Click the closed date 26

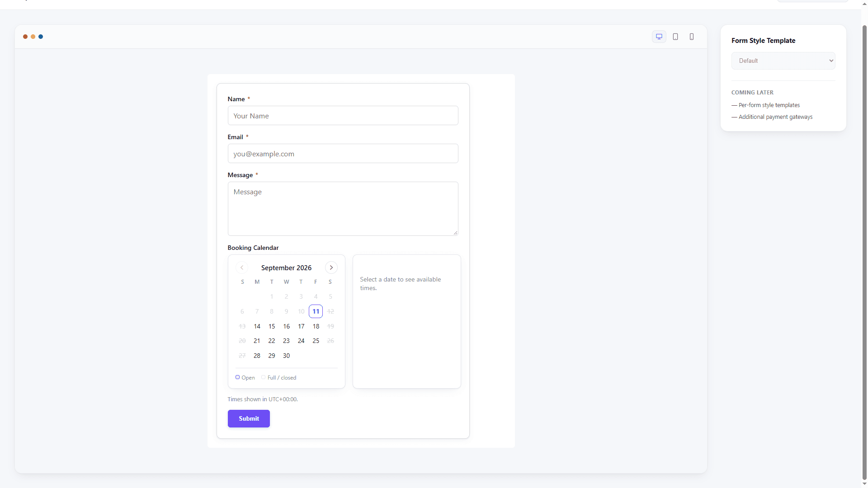(330, 341)
